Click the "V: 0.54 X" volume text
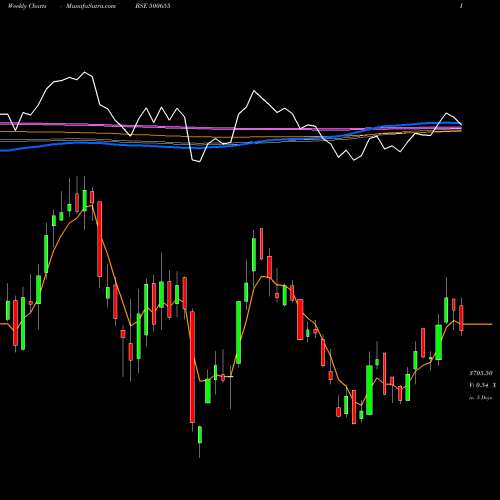This screenshot has height=500, width=500. point(482,385)
